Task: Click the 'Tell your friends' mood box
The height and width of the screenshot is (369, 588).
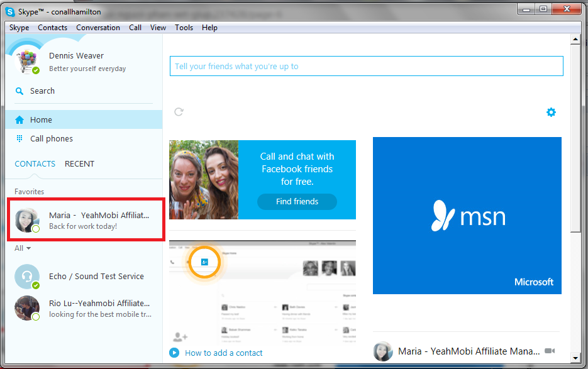Action: click(x=367, y=66)
